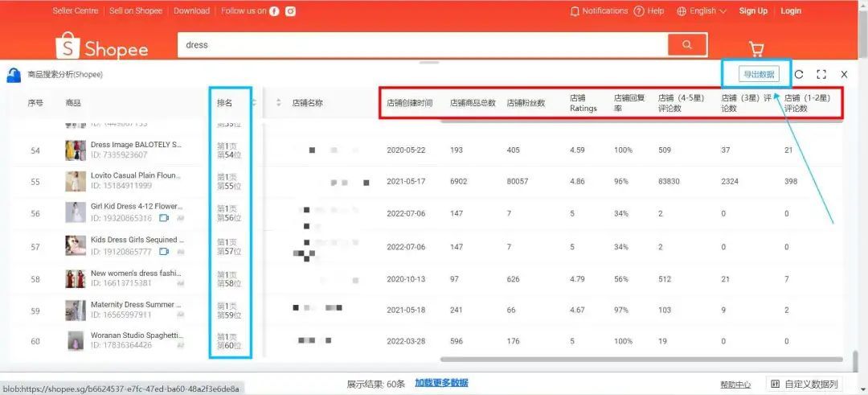868x395 pixels.
Task: Expand analysis panel to fullscreen
Action: (821, 74)
